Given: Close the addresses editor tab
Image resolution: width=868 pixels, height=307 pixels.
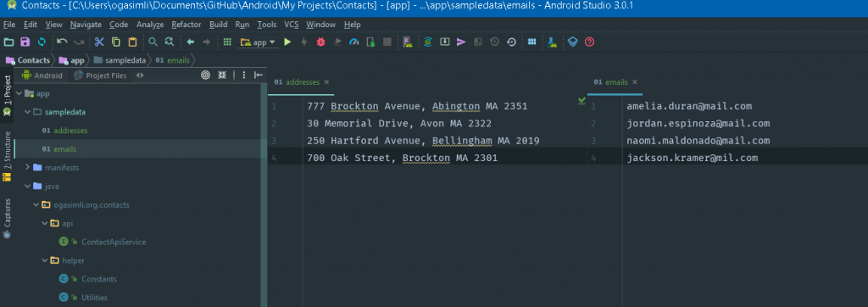Looking at the screenshot, I should click(326, 82).
